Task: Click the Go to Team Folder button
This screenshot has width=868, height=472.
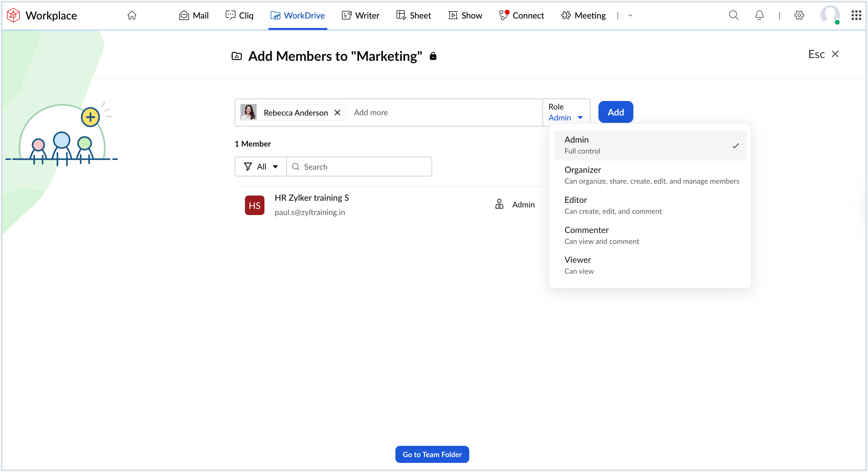Action: [432, 454]
